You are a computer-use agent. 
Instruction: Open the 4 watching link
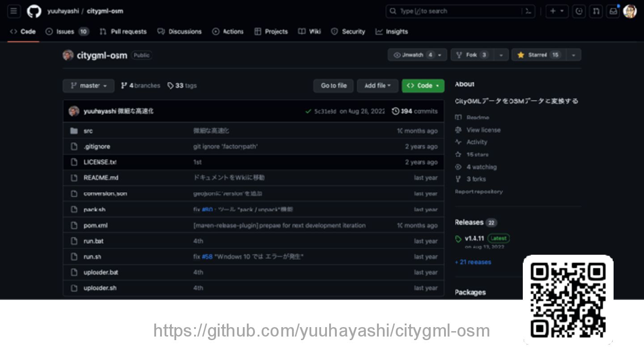(476, 167)
